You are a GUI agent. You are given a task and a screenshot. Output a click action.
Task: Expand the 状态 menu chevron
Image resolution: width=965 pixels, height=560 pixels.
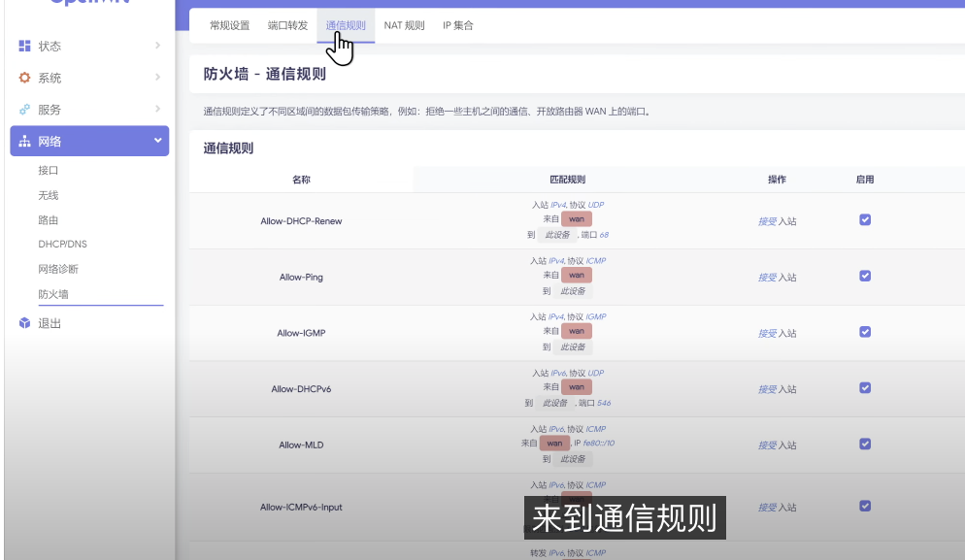point(157,46)
